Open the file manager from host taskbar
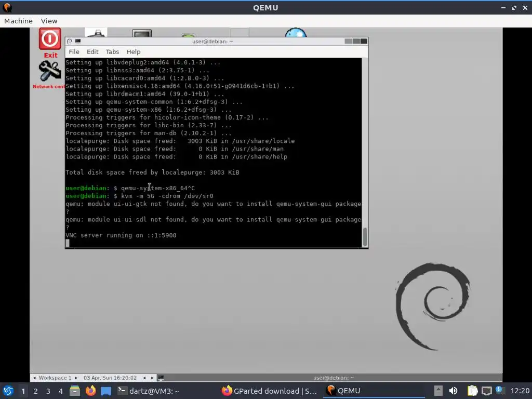The image size is (532, 399). (x=75, y=391)
